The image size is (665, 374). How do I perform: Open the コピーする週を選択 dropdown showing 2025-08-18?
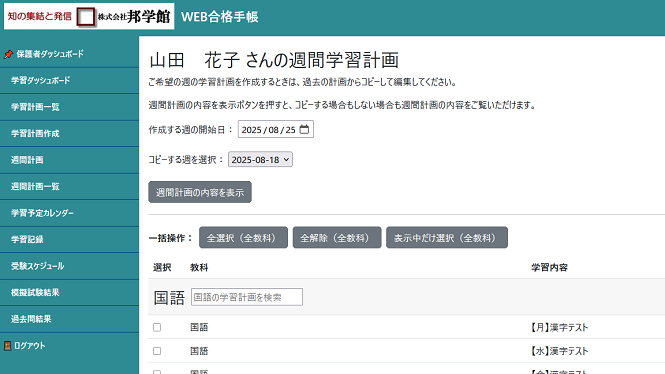pyautogui.click(x=260, y=159)
